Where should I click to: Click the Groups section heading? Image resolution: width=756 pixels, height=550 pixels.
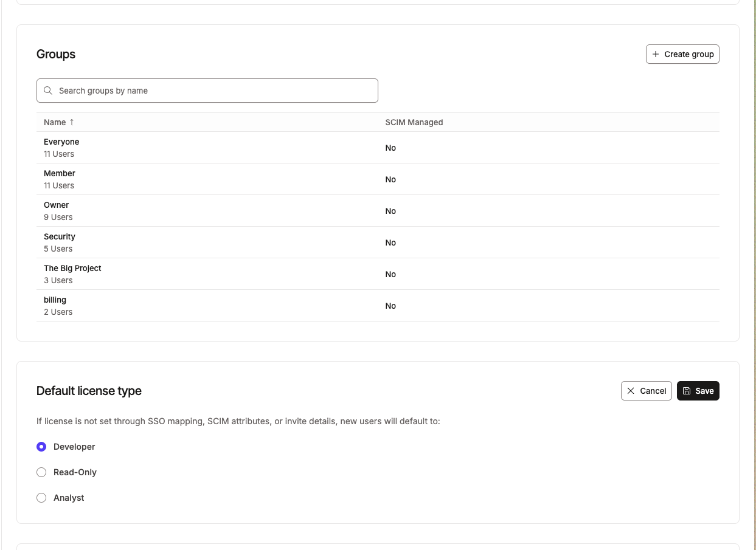(56, 54)
